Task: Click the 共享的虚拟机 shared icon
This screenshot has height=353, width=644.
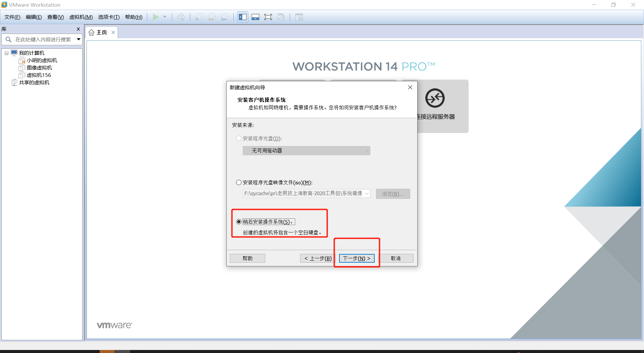Action: [x=14, y=83]
